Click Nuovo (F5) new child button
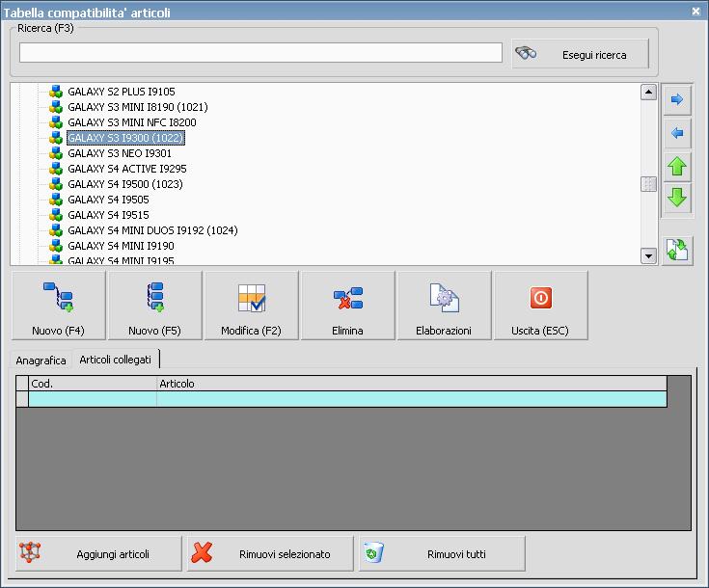Image resolution: width=709 pixels, height=588 pixels. (154, 305)
